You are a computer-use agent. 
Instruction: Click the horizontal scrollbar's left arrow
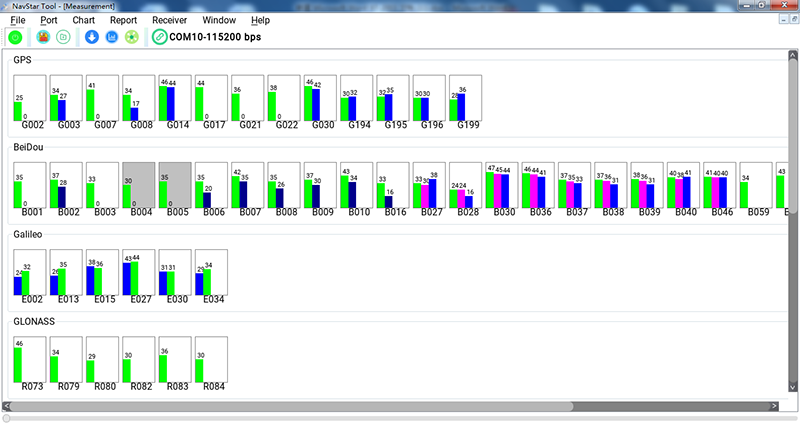click(8, 406)
